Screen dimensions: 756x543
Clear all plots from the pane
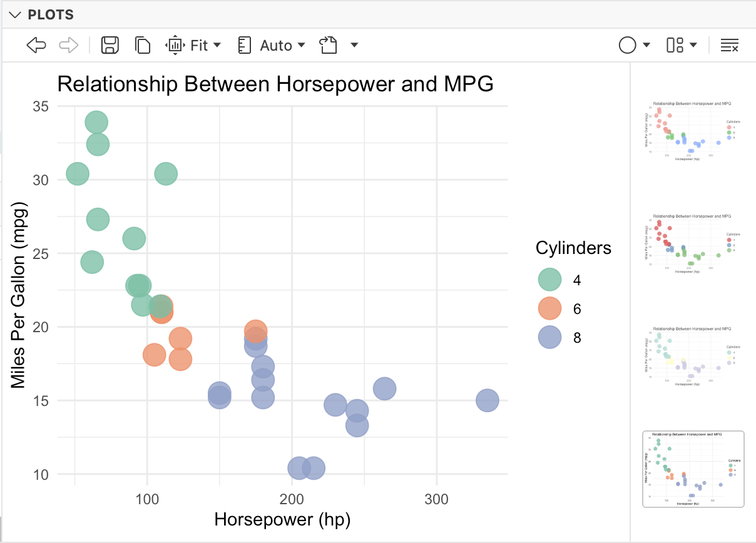click(x=730, y=45)
